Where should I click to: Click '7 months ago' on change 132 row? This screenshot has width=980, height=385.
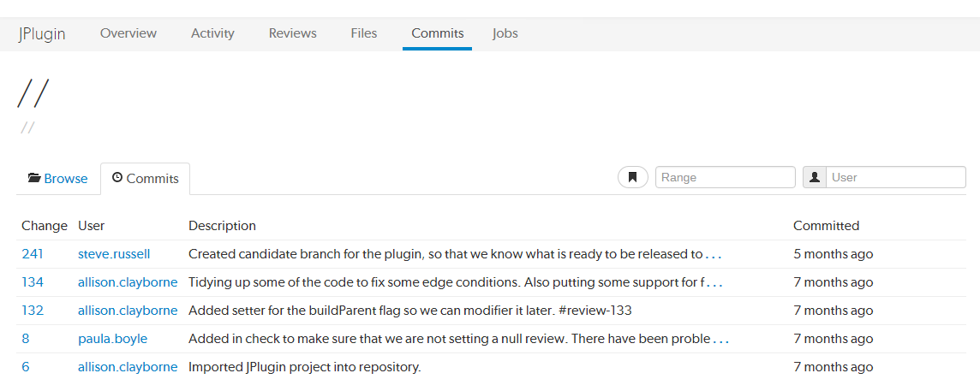pyautogui.click(x=834, y=310)
